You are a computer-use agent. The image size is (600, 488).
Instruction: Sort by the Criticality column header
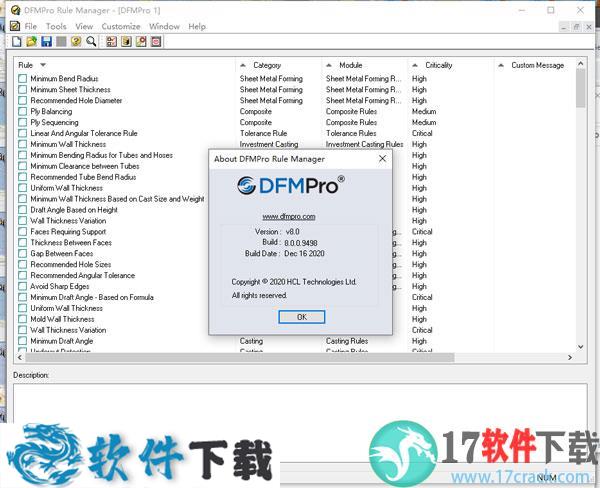(439, 65)
